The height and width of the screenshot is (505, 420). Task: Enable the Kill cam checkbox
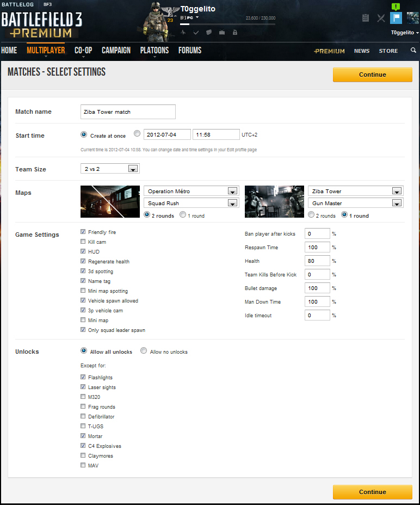[x=83, y=242]
